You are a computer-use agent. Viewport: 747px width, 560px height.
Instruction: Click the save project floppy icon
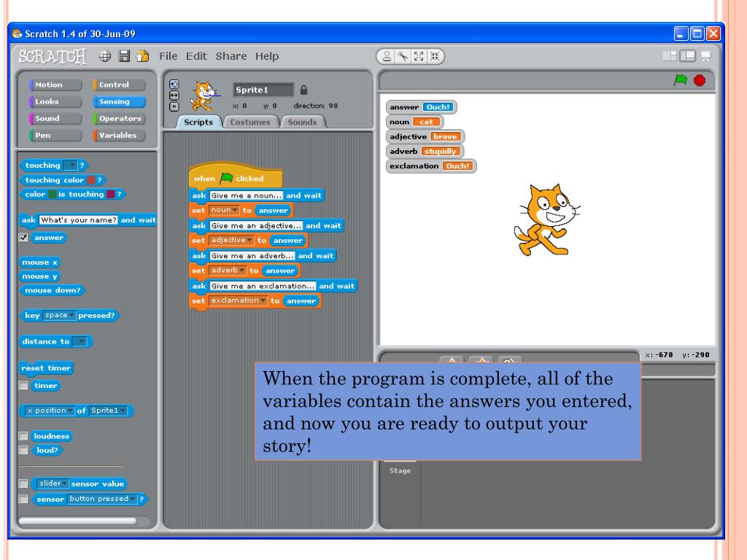(x=124, y=56)
